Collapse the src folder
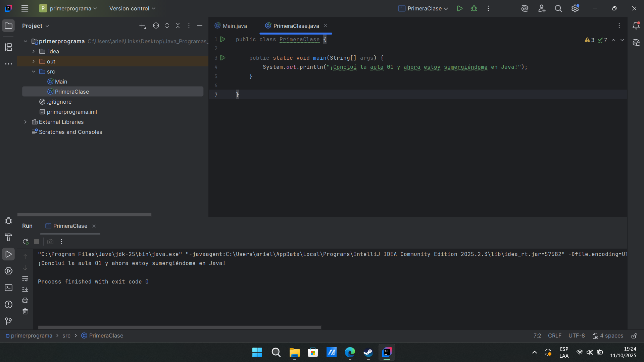Screen dimensions: 644x362 [34, 71]
